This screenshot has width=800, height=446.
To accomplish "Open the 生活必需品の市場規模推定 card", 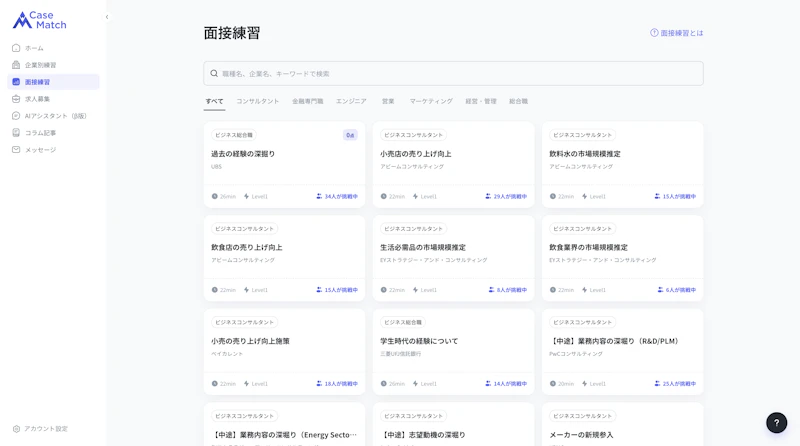I will coord(453,258).
